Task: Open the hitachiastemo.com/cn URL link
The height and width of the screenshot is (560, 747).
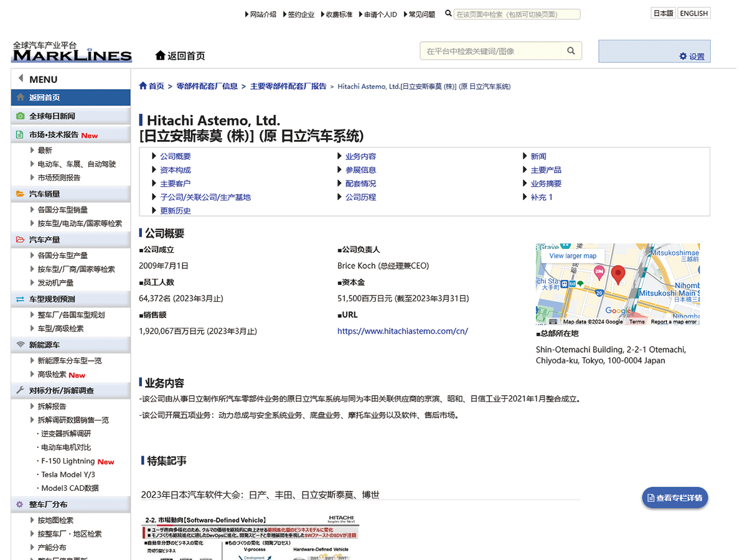Action: [403, 331]
